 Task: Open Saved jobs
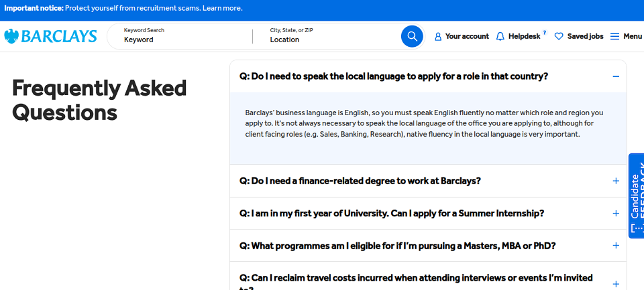click(x=585, y=37)
